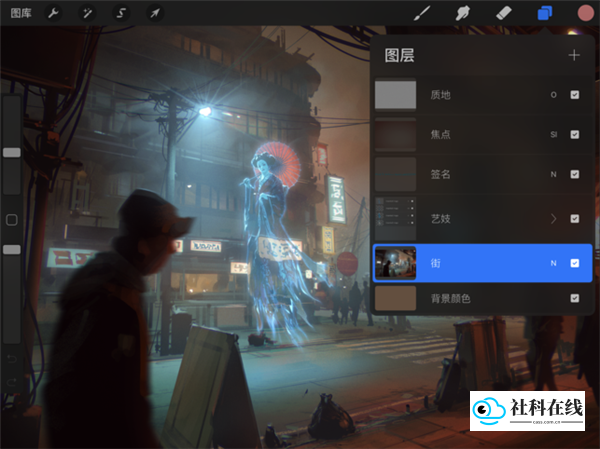The height and width of the screenshot is (449, 600).
Task: Open blend mode O of 质地 layer
Action: coord(553,95)
